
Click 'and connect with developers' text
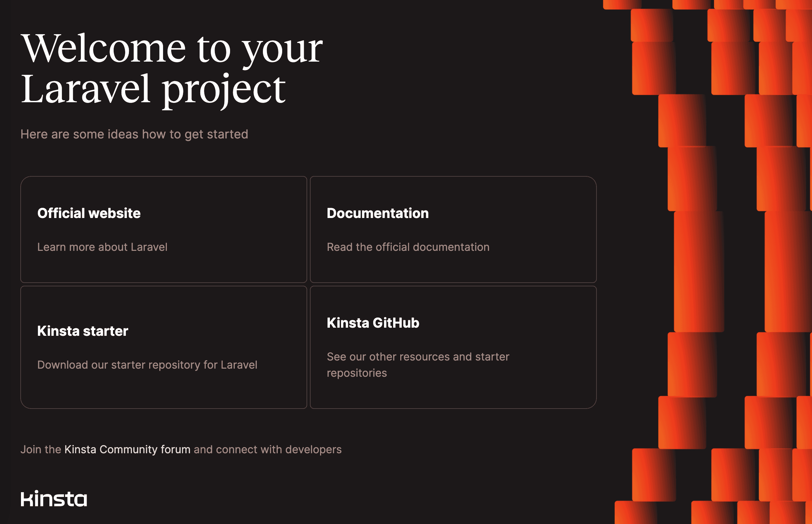click(267, 449)
